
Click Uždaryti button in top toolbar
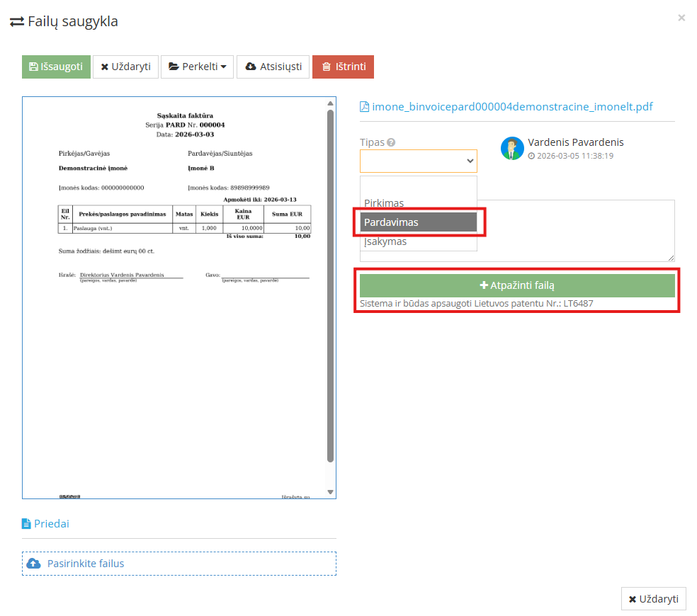coord(125,67)
